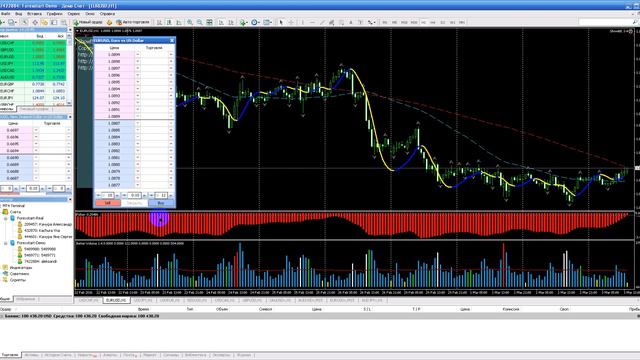The width and height of the screenshot is (640, 360).
Task: Open the periods clock dropdown
Action: pos(255,22)
